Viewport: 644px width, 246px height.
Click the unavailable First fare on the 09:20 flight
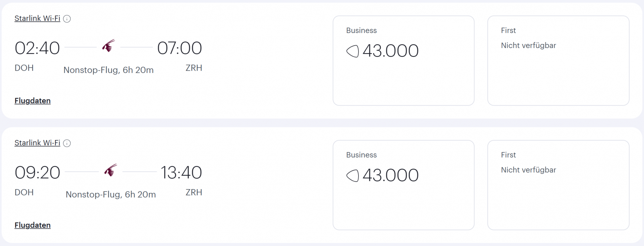558,185
